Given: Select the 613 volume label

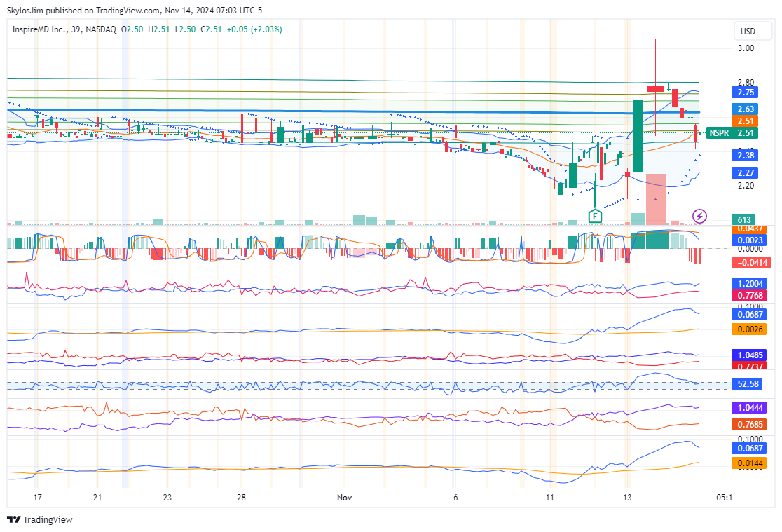Looking at the screenshot, I should click(743, 219).
